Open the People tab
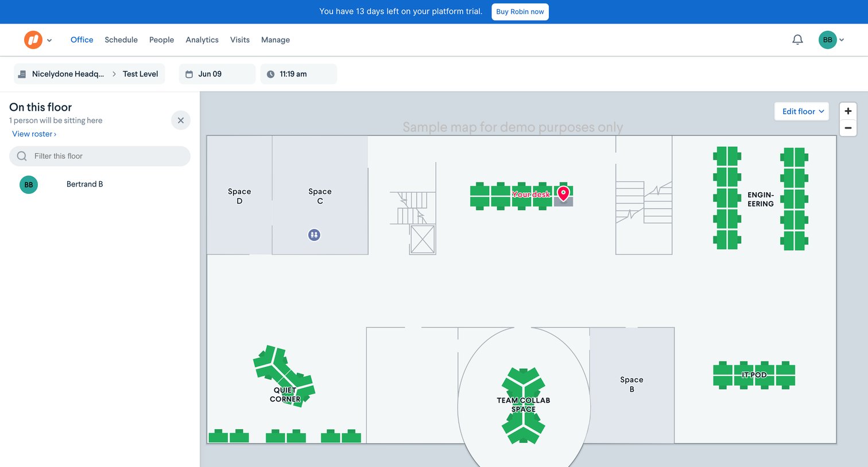This screenshot has width=868, height=467. point(161,40)
